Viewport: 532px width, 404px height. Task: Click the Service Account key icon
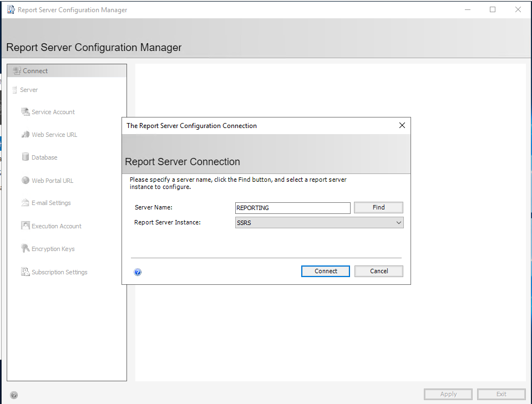point(25,112)
